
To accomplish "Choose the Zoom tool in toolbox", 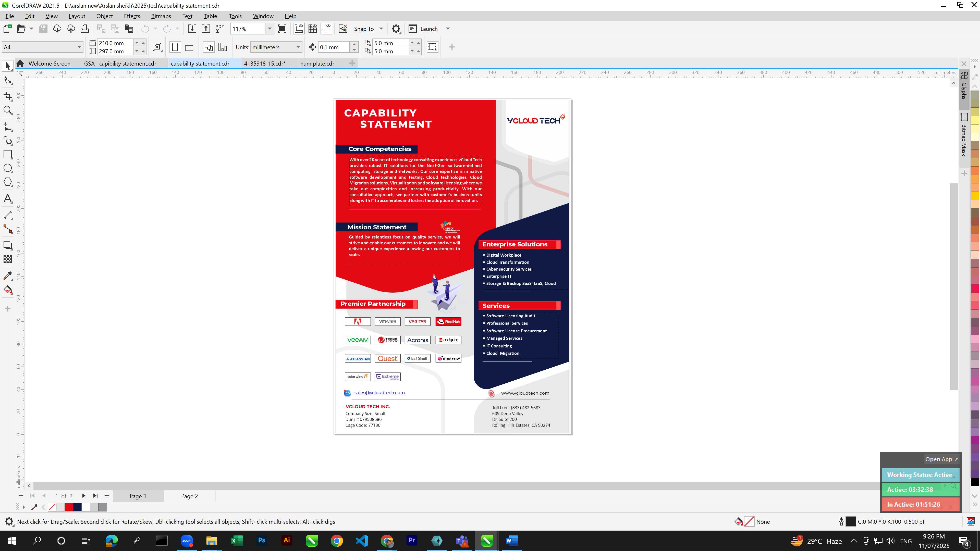I will (8, 110).
